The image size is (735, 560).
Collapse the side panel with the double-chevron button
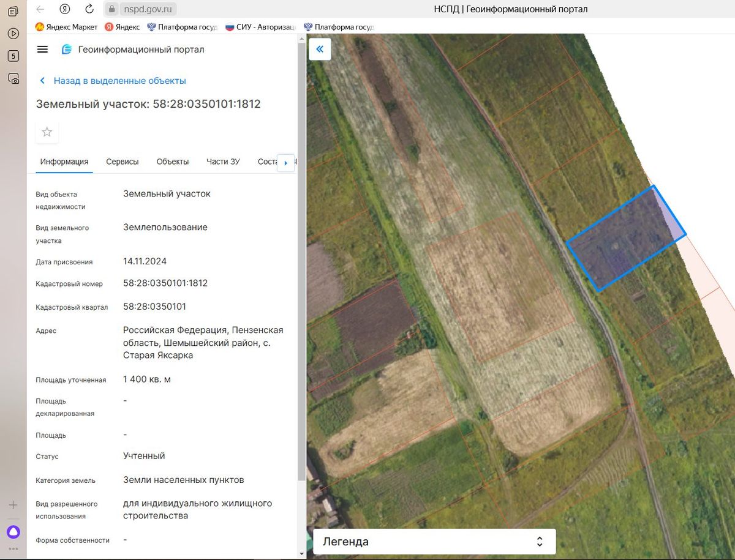[x=320, y=49]
